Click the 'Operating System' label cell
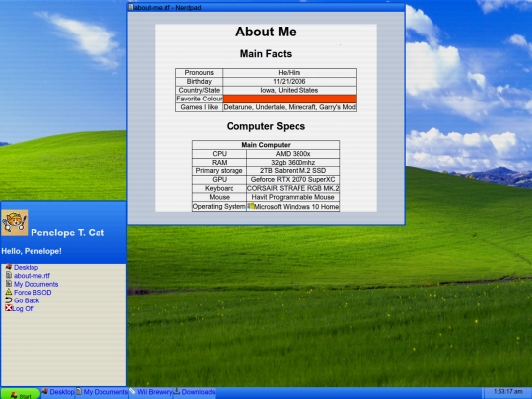Image resolution: width=532 pixels, height=399 pixels. click(220, 206)
